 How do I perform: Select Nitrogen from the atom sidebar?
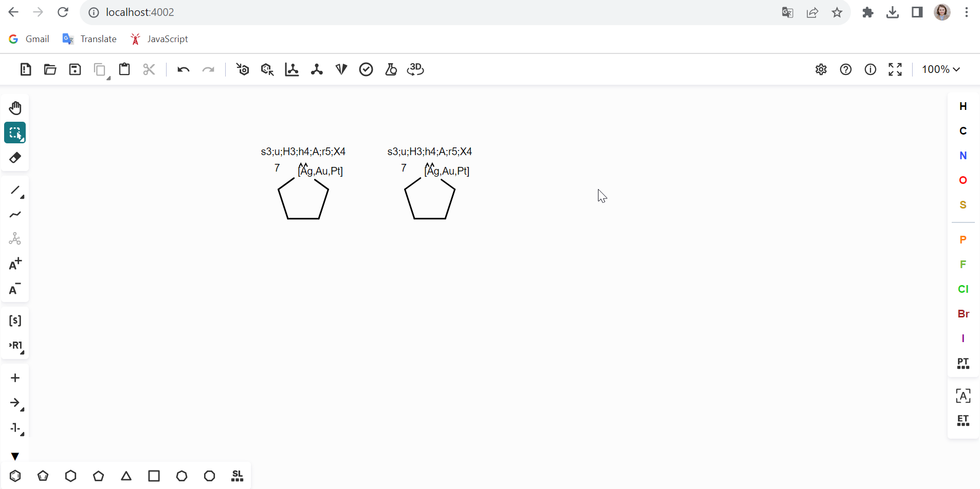[964, 156]
